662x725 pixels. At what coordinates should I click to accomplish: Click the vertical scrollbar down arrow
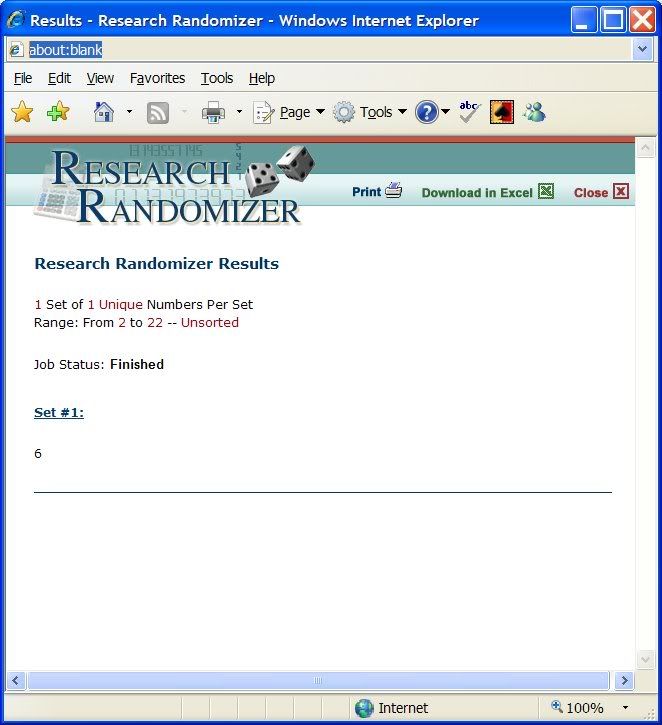point(645,659)
